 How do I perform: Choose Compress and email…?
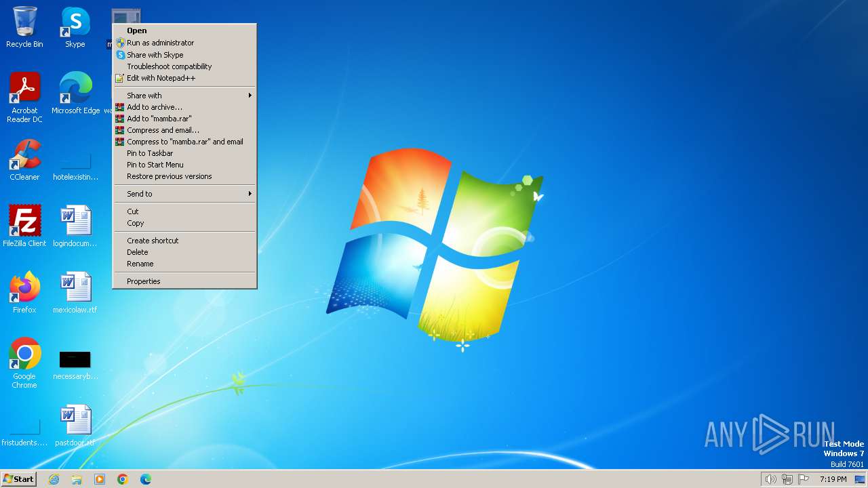pyautogui.click(x=184, y=130)
